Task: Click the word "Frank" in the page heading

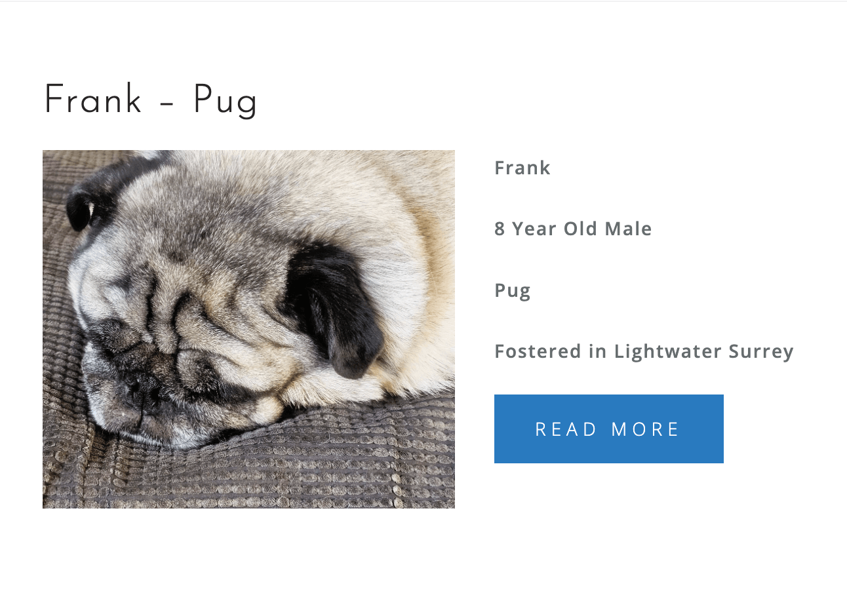Action: click(x=93, y=100)
